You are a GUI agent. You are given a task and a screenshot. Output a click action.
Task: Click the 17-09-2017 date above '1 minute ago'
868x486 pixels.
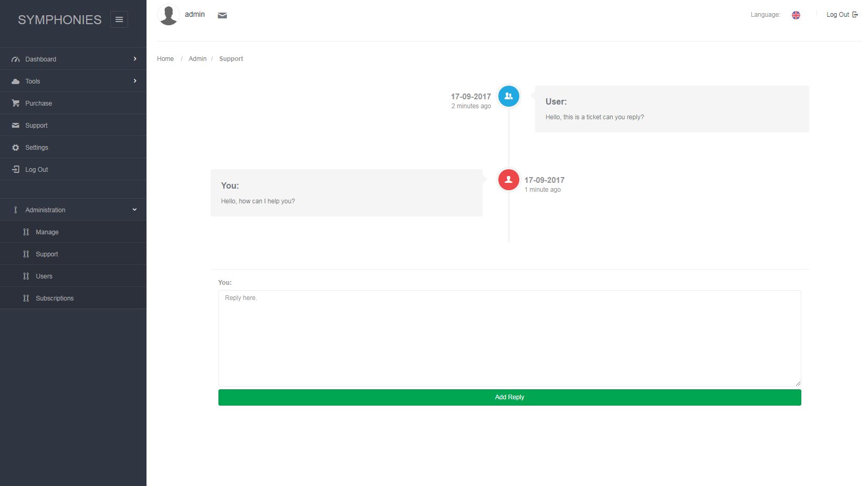click(545, 180)
